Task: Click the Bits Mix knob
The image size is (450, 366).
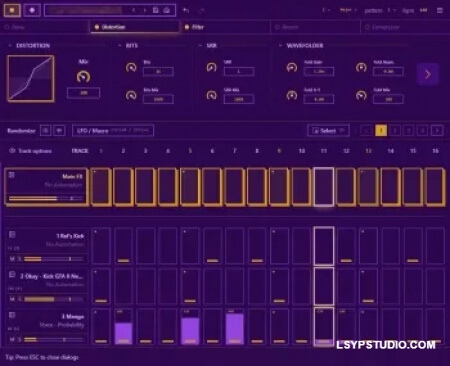Action: coord(131,96)
